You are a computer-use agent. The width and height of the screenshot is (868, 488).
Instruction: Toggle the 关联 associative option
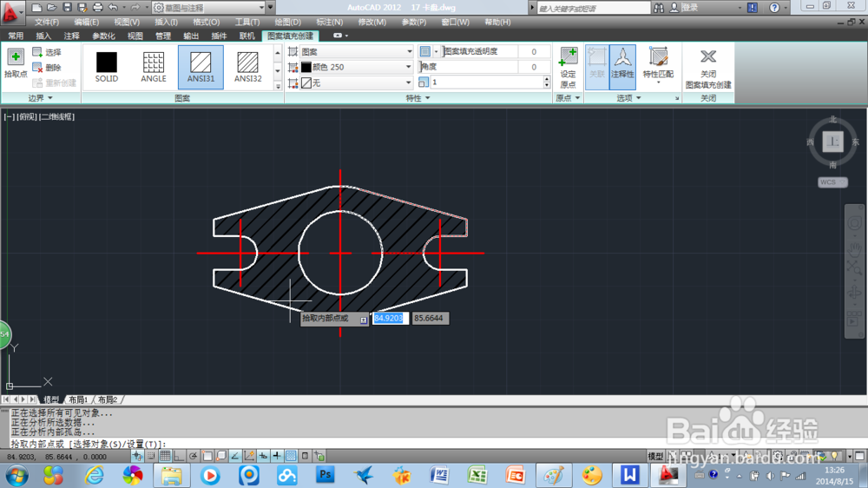pyautogui.click(x=597, y=67)
